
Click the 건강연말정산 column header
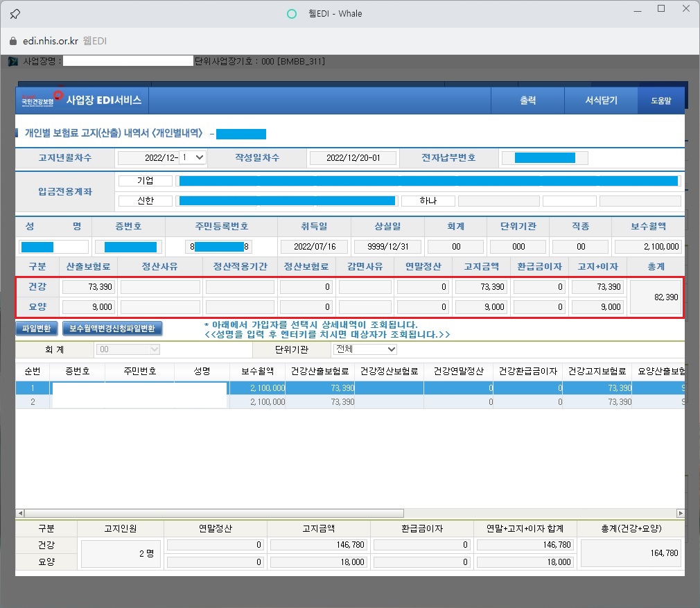pos(459,371)
